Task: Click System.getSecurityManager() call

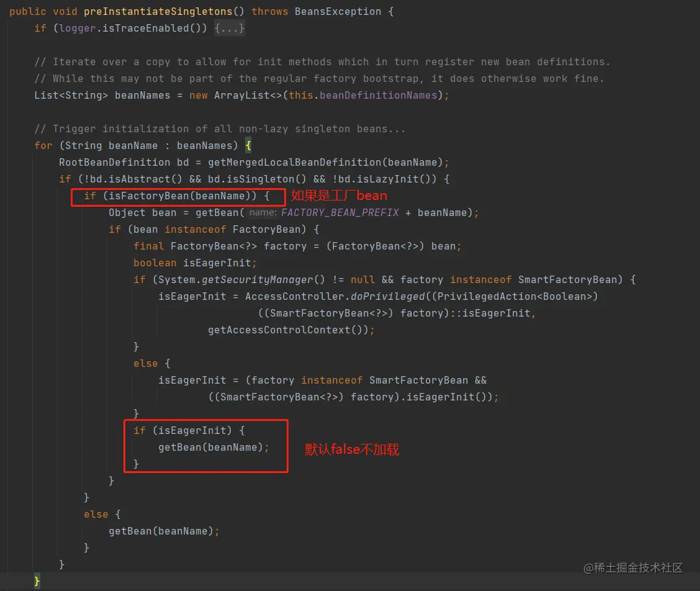Action: pyautogui.click(x=241, y=279)
